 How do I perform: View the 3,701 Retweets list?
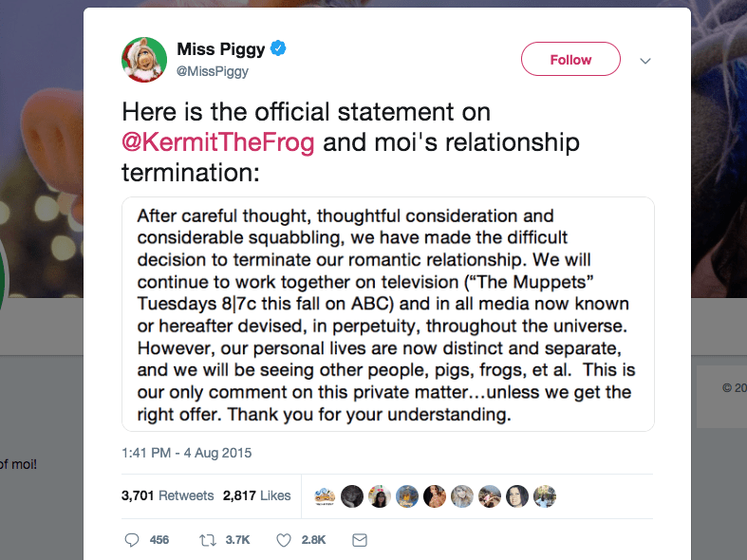[x=167, y=495]
